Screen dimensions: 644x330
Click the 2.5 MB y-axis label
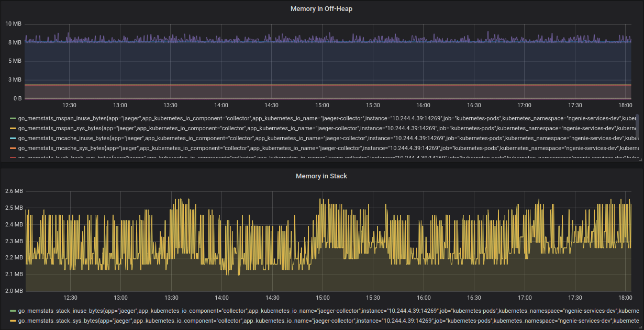pyautogui.click(x=14, y=208)
